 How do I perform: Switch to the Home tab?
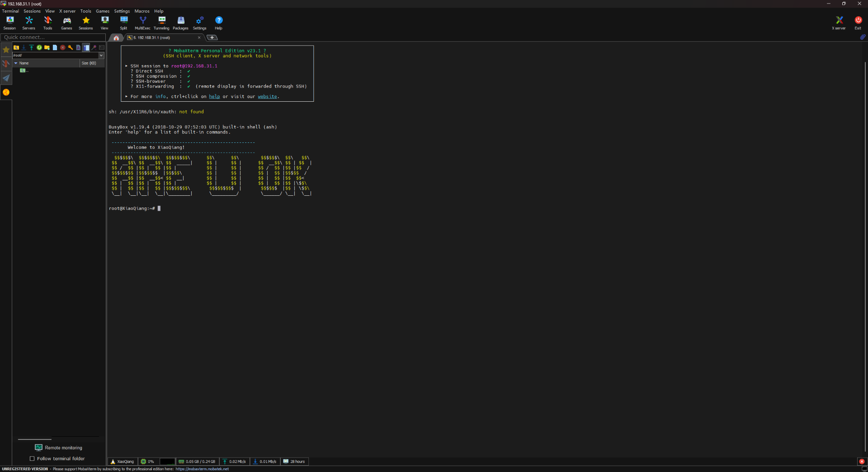(x=116, y=38)
